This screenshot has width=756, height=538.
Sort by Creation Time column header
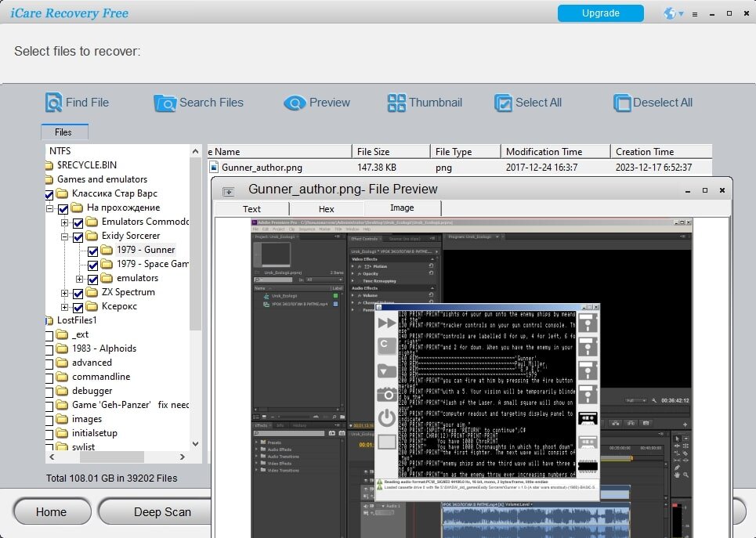tap(661, 151)
